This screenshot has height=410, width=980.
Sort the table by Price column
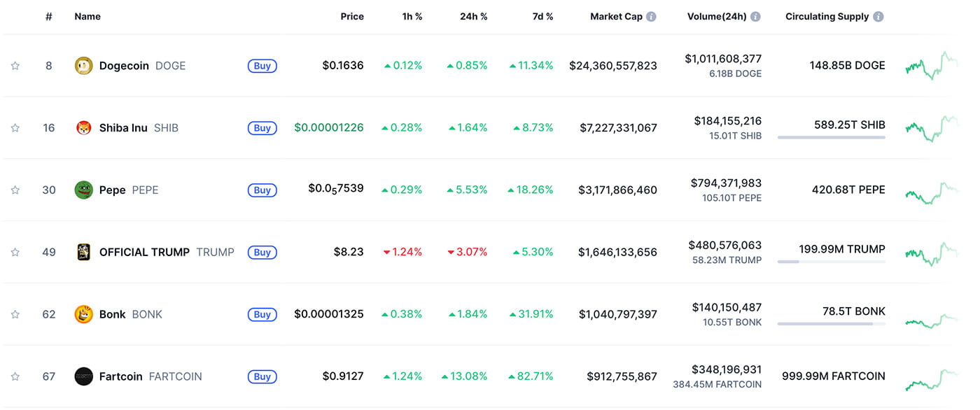(x=352, y=17)
